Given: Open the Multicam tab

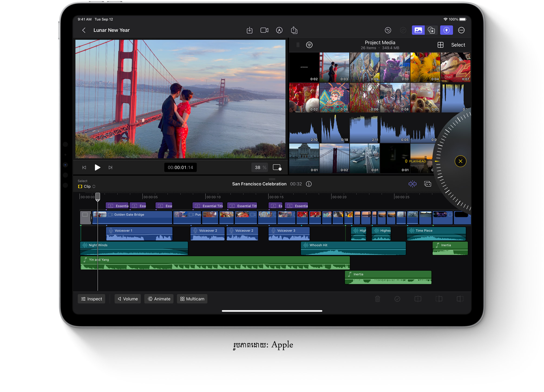Looking at the screenshot, I should [192, 299].
